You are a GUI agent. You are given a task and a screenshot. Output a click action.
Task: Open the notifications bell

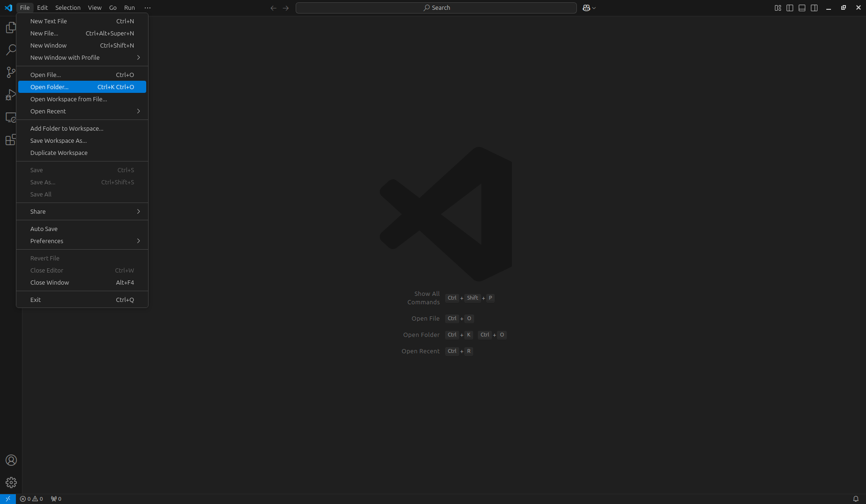[856, 499]
